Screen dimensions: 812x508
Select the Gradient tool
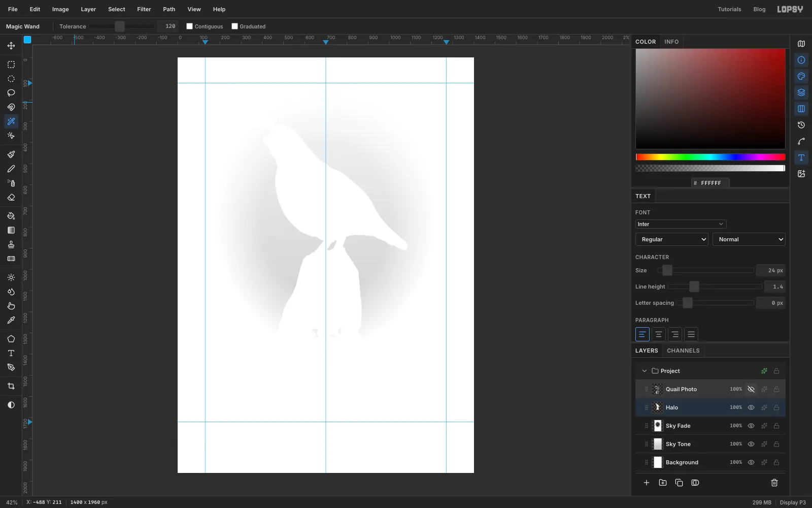(11, 230)
